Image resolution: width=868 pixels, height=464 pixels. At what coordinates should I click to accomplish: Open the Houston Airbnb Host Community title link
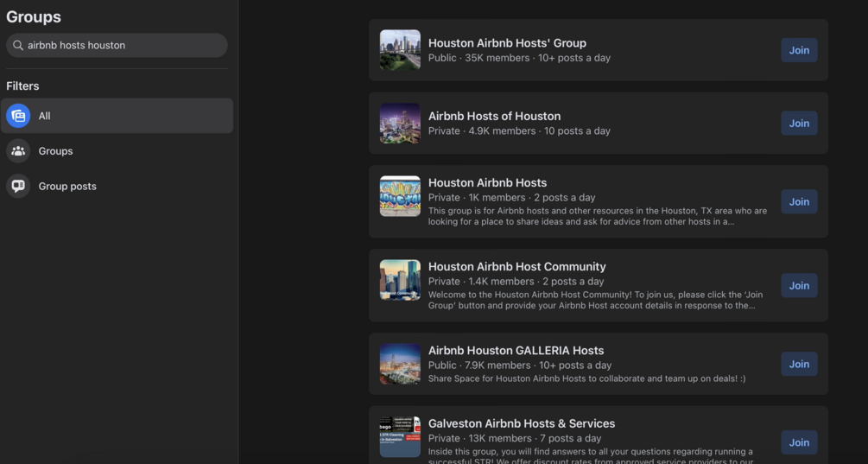pyautogui.click(x=517, y=266)
